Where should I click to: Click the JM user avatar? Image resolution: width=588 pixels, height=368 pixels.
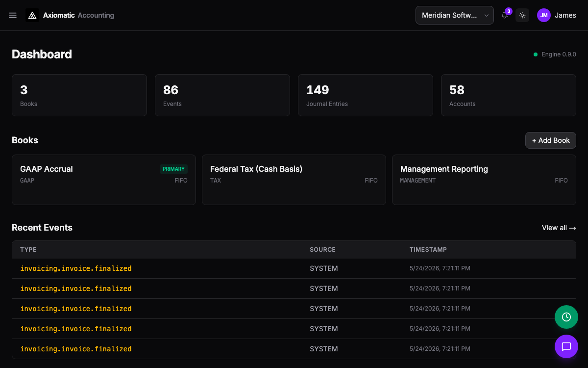[x=544, y=15]
